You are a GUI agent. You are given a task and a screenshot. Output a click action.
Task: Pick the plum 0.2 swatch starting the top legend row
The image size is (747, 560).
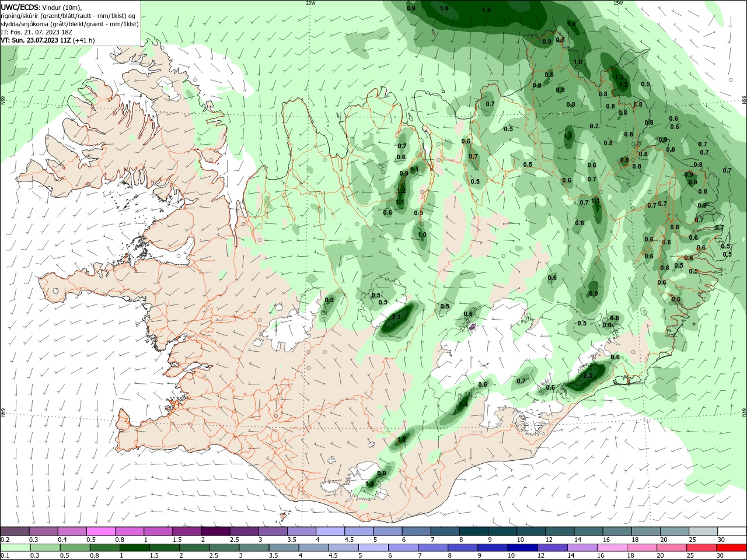pyautogui.click(x=15, y=531)
